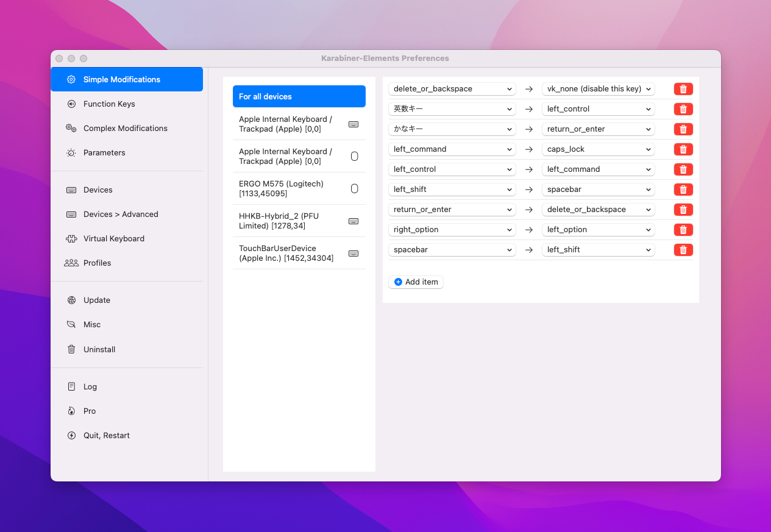Delete the left_command to caps_lock mapping
The height and width of the screenshot is (532, 771).
tap(683, 149)
